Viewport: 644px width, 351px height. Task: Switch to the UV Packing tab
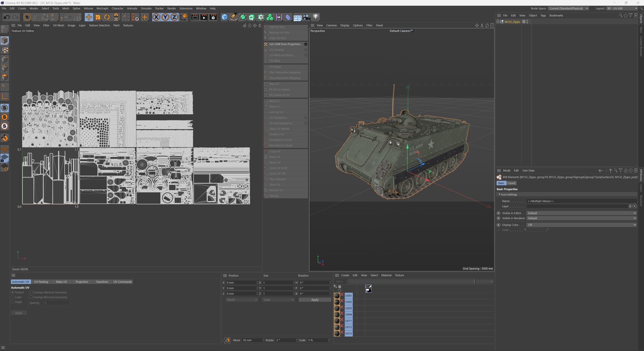pos(41,282)
